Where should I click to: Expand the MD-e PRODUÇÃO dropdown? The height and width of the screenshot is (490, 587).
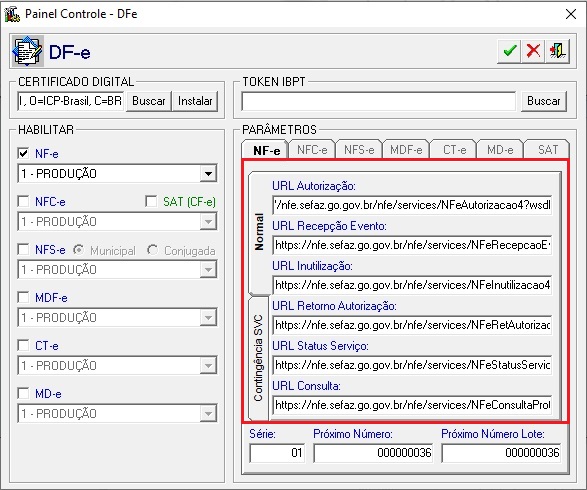[x=208, y=414]
